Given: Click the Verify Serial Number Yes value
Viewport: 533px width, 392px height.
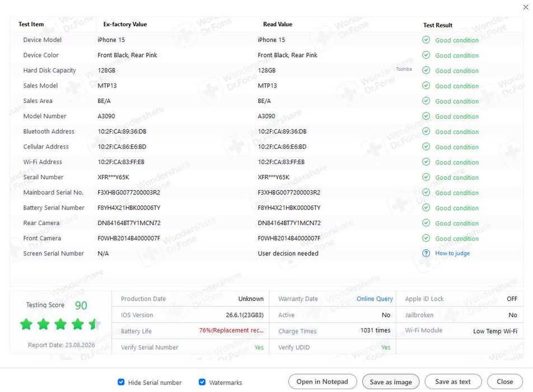Looking at the screenshot, I should (259, 347).
